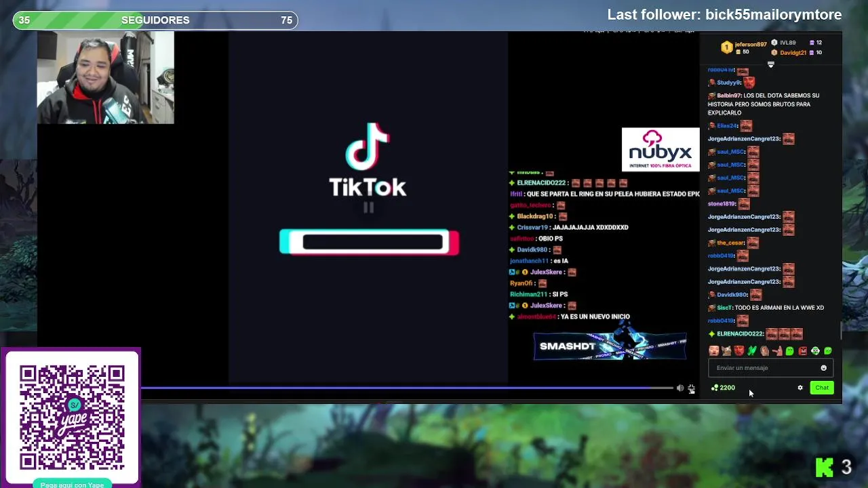
Task: Select the first quick emote face
Action: [x=714, y=351]
